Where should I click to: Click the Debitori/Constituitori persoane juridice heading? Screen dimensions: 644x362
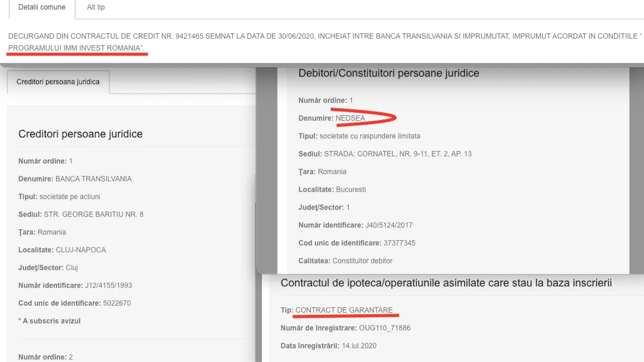(389, 73)
